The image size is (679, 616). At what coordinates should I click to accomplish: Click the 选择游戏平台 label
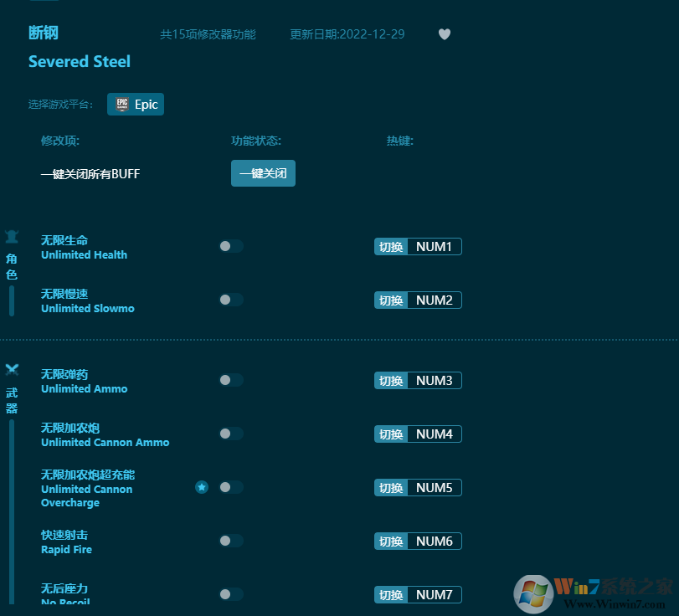pos(60,105)
